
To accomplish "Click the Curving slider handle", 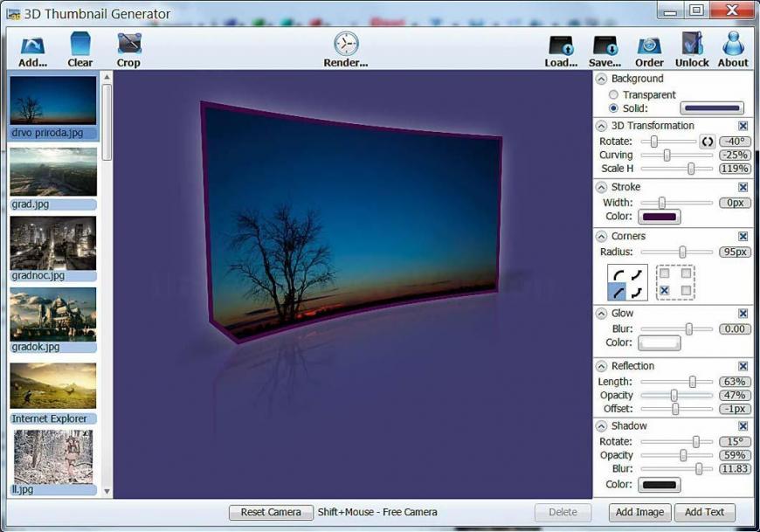I will [667, 155].
